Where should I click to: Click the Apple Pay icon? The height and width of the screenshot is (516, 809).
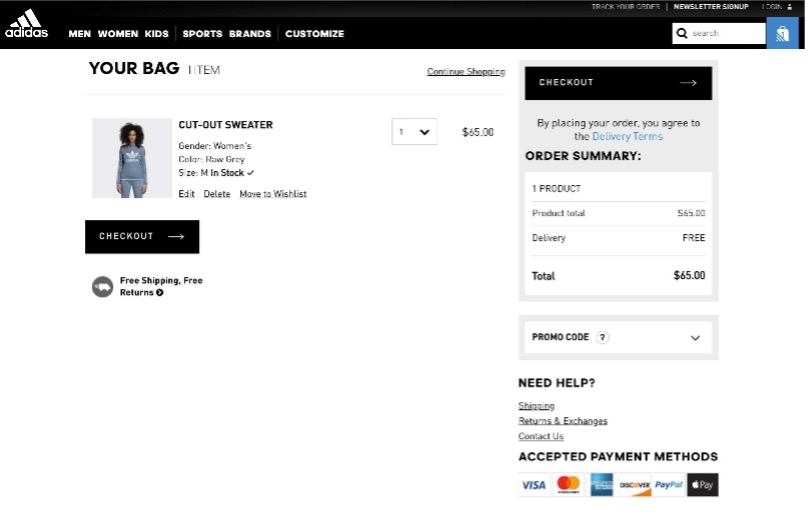tap(702, 485)
